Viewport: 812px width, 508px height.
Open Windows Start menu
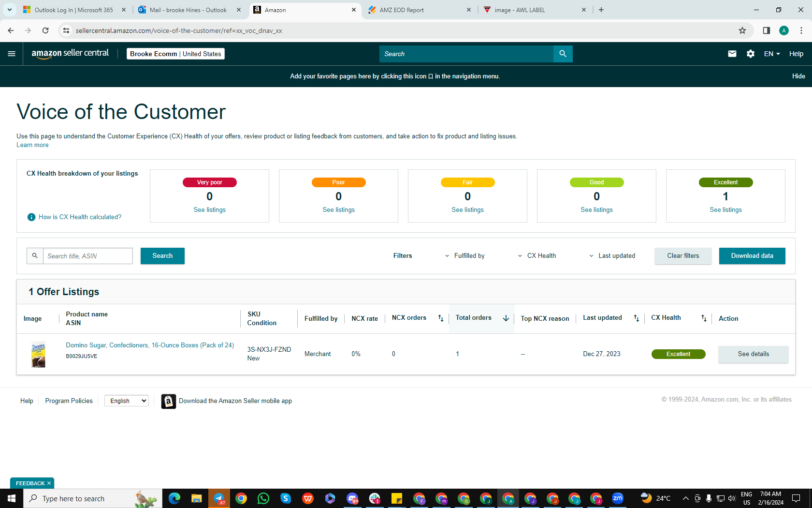12,498
